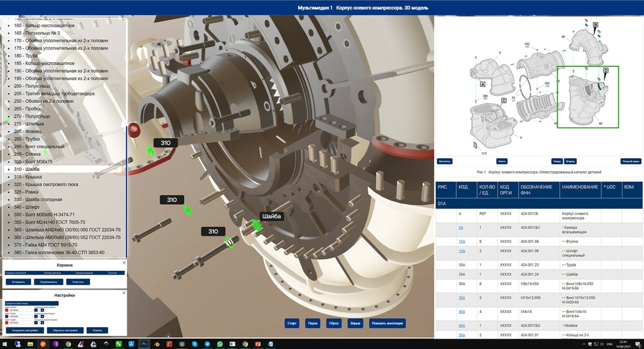This screenshot has height=349, width=644.
Task: Decrease the hotspots line thickness
Action: coord(36,323)
